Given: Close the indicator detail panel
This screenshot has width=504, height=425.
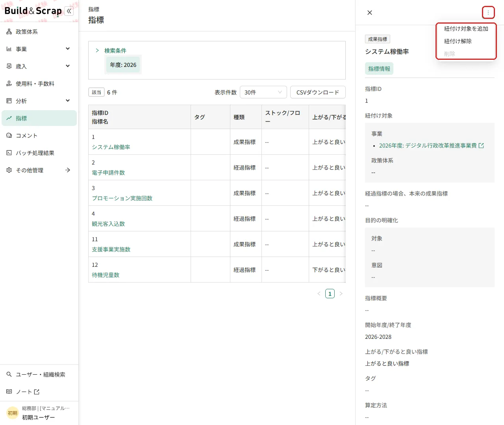Looking at the screenshot, I should (370, 13).
